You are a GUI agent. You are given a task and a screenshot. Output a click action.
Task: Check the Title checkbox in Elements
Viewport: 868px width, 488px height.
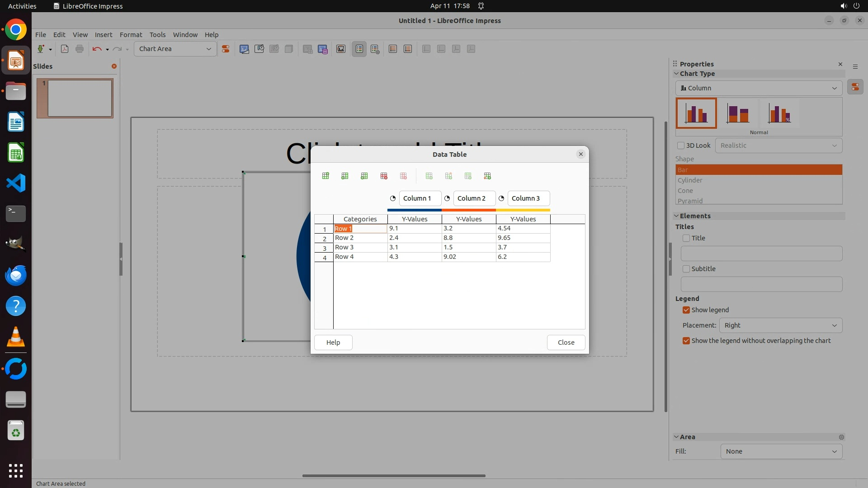(686, 238)
